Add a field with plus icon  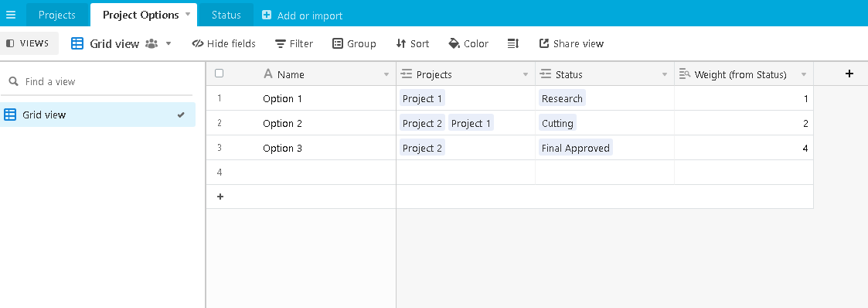[x=849, y=74]
